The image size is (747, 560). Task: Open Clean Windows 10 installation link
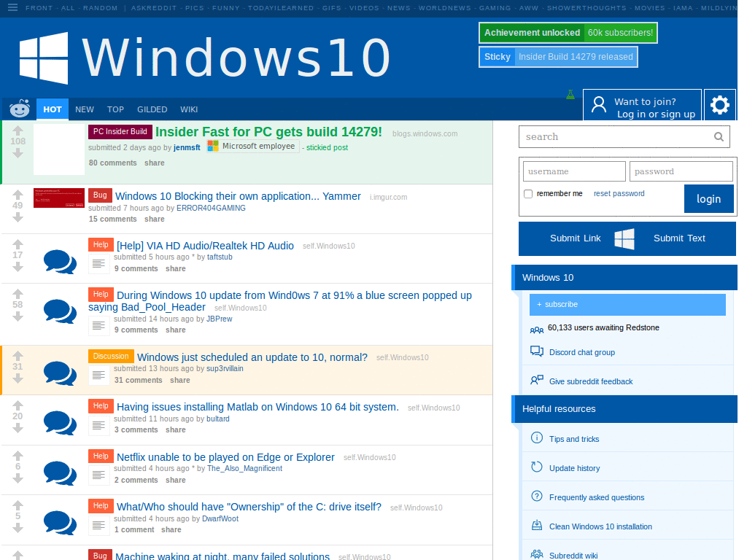click(600, 526)
